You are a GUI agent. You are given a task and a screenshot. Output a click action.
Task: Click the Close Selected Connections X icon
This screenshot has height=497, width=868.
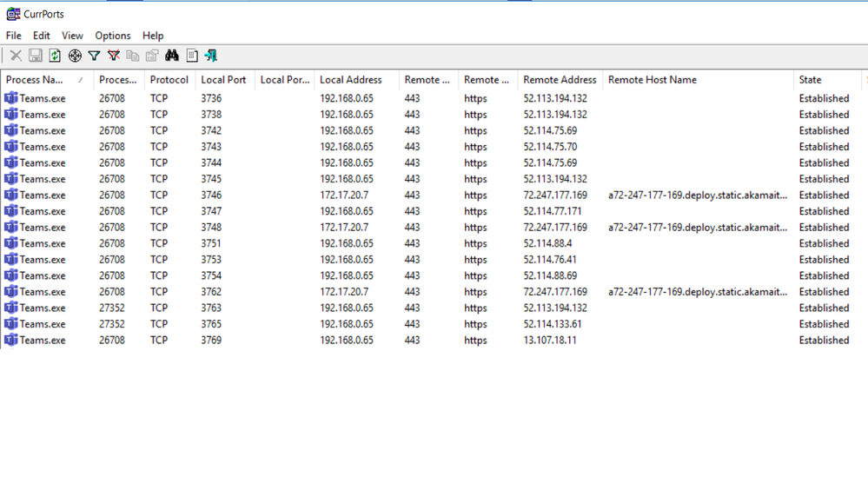tap(16, 56)
